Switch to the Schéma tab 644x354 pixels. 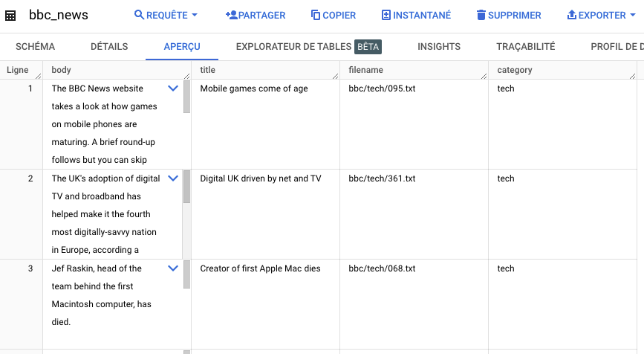click(36, 46)
